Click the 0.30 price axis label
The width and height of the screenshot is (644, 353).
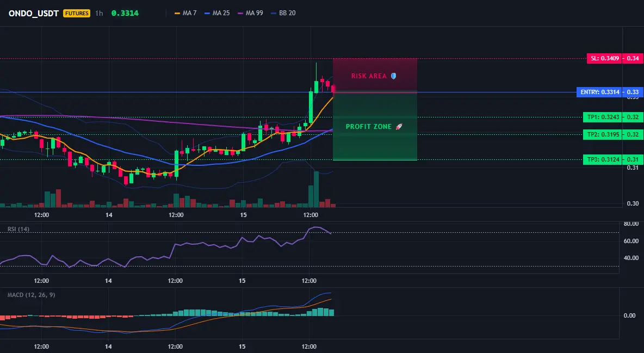633,203
